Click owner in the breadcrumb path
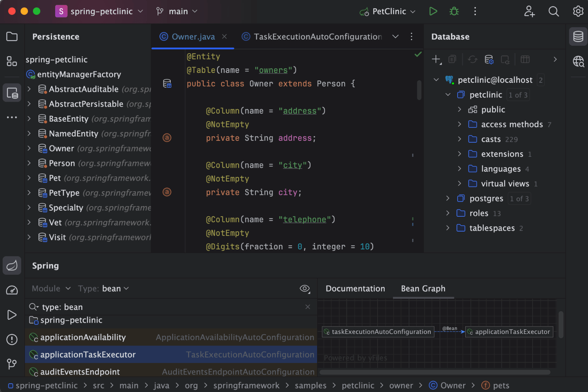588x392 pixels. [401, 385]
